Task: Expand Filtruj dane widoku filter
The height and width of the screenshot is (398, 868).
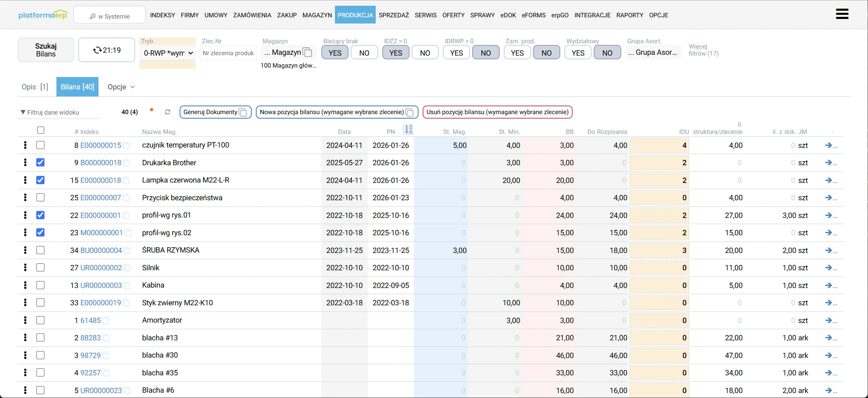Action: click(58, 112)
